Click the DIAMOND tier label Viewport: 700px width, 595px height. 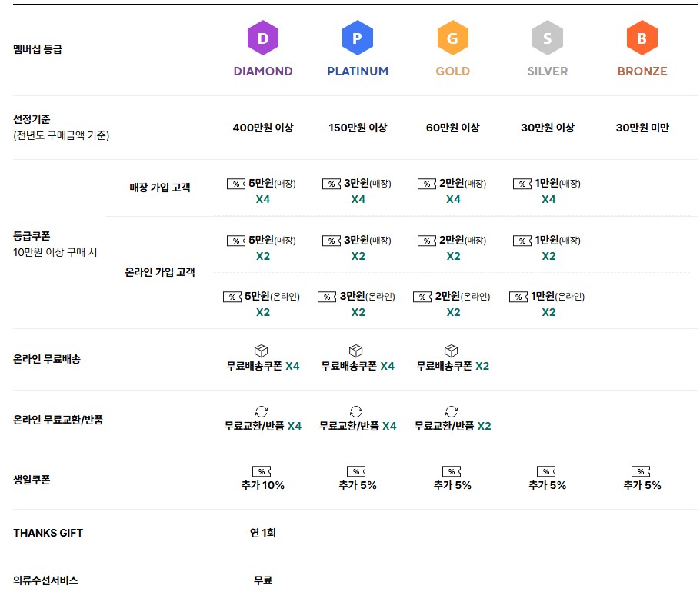263,71
